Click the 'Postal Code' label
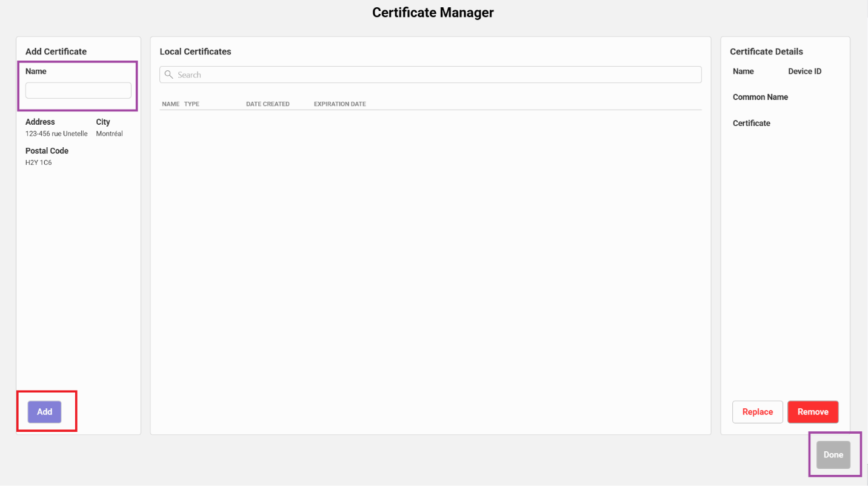The height and width of the screenshot is (487, 868). point(47,151)
